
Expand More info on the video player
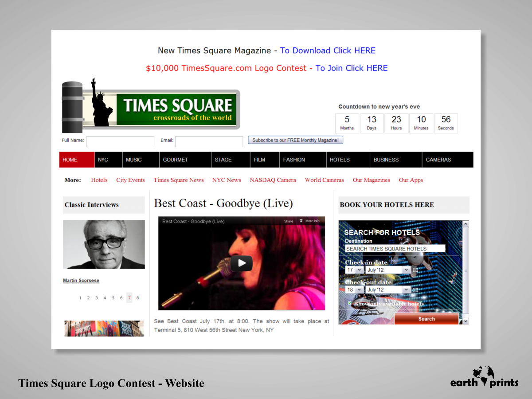pos(309,221)
